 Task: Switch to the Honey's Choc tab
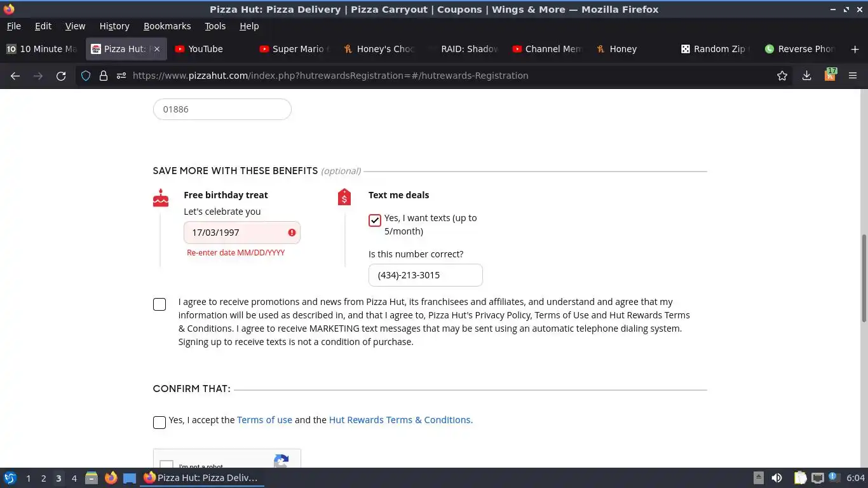[x=380, y=49]
